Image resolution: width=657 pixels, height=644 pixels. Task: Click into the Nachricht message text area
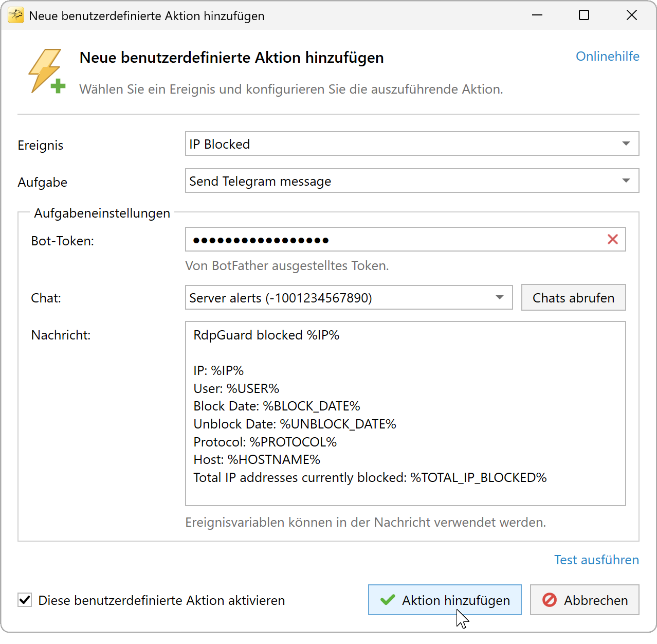[405, 414]
